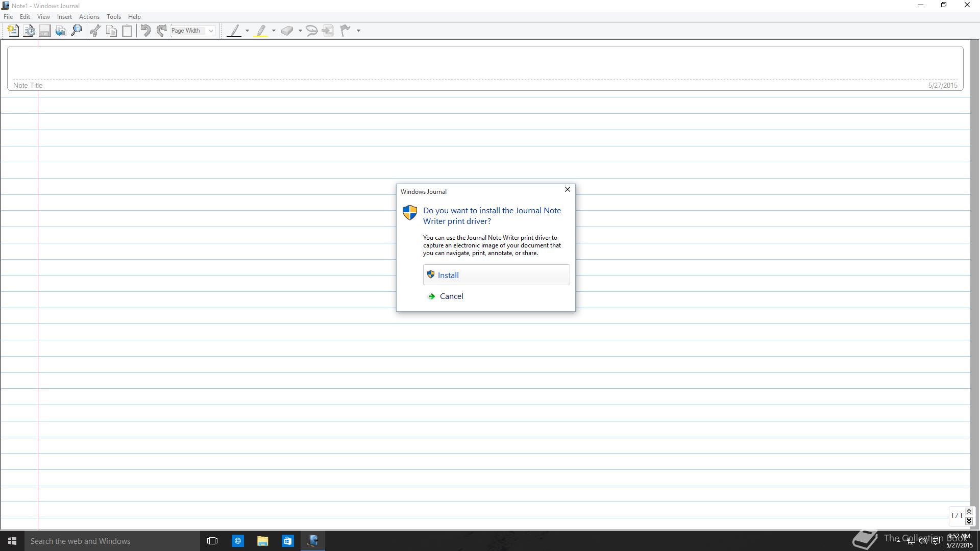The height and width of the screenshot is (551, 980).
Task: Click the Paste clipboard icon
Action: [x=127, y=31]
